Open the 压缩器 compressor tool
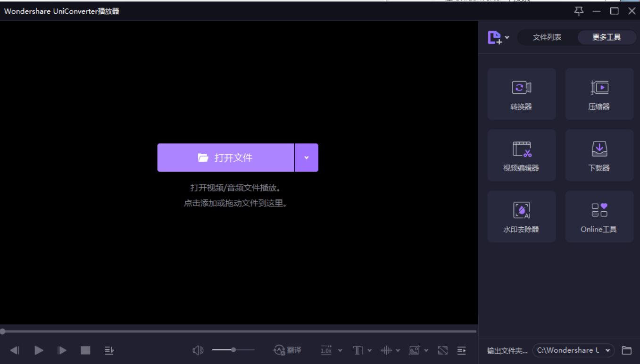This screenshot has width=640, height=364. [599, 94]
